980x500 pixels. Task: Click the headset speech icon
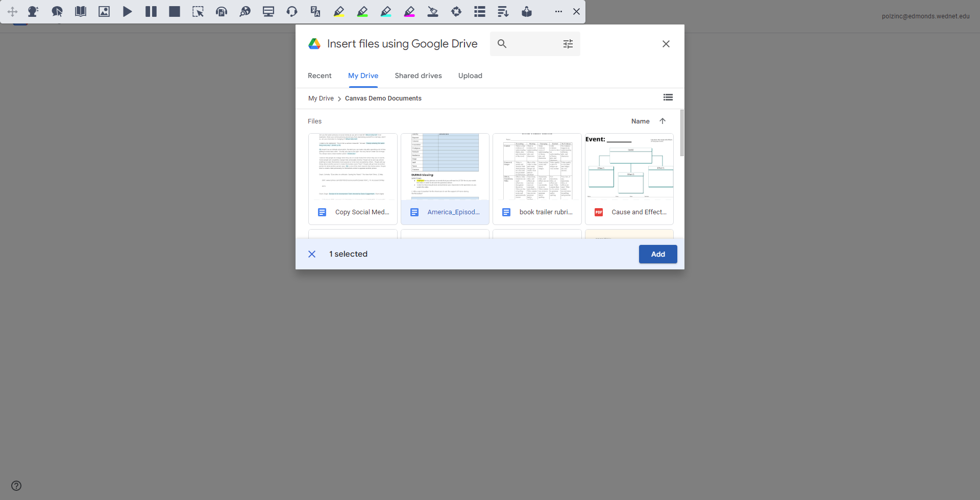292,12
